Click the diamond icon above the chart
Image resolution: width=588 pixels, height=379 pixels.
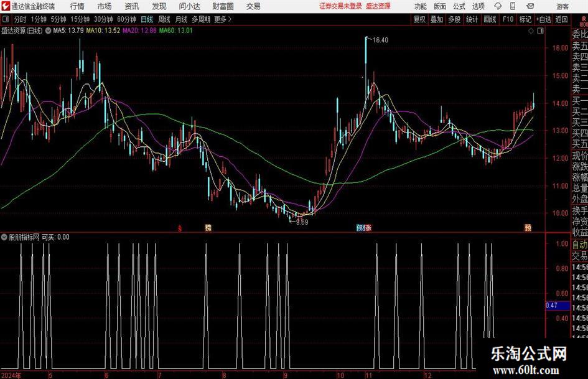point(531,31)
